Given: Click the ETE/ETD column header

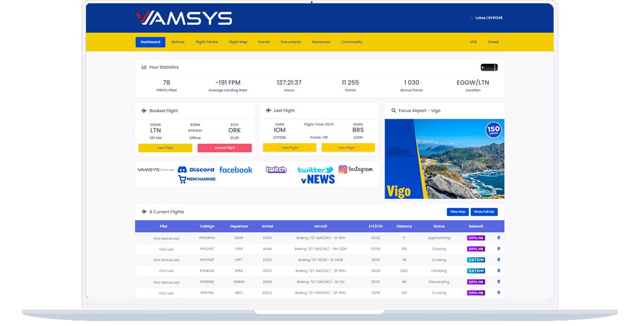Looking at the screenshot, I should click(375, 227).
